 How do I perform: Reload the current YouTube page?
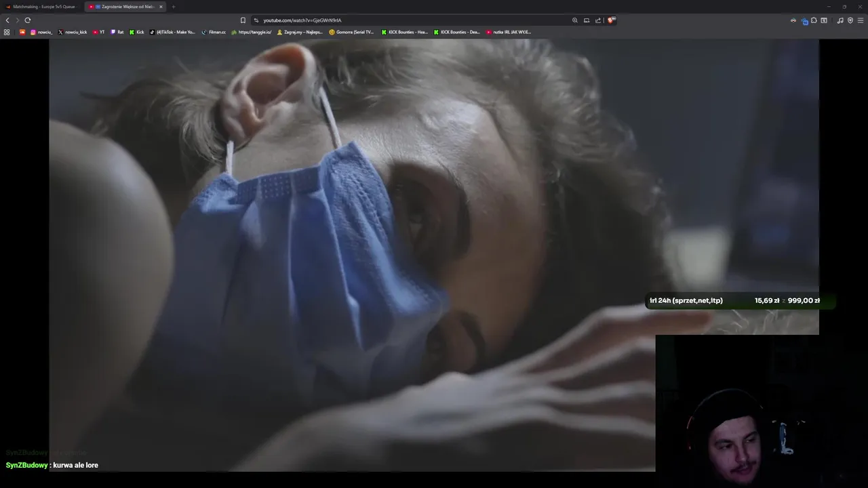[x=28, y=20]
